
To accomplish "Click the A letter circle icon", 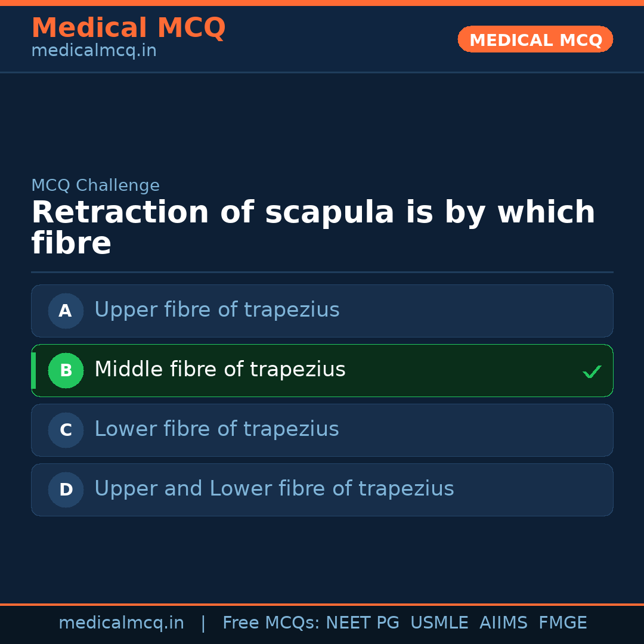I will 66,311.
